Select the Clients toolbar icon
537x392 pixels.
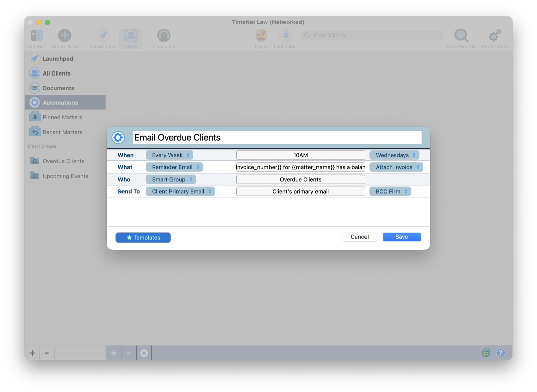pyautogui.click(x=131, y=36)
